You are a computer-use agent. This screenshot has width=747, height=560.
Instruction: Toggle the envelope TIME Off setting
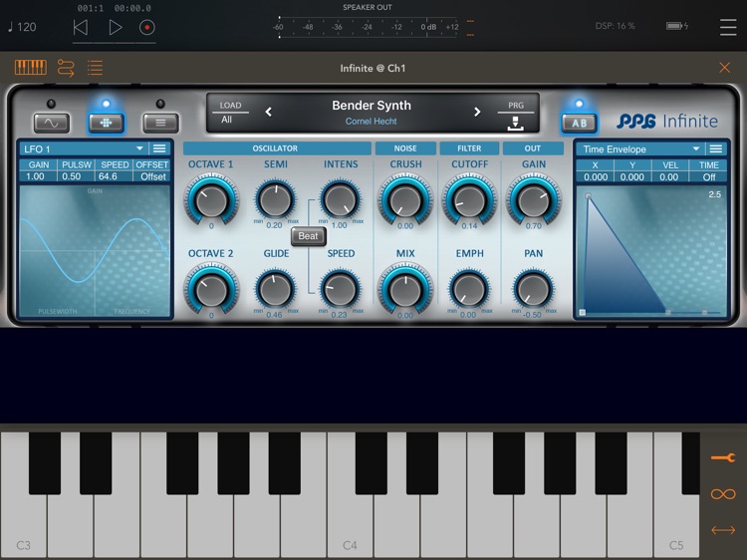tap(708, 176)
